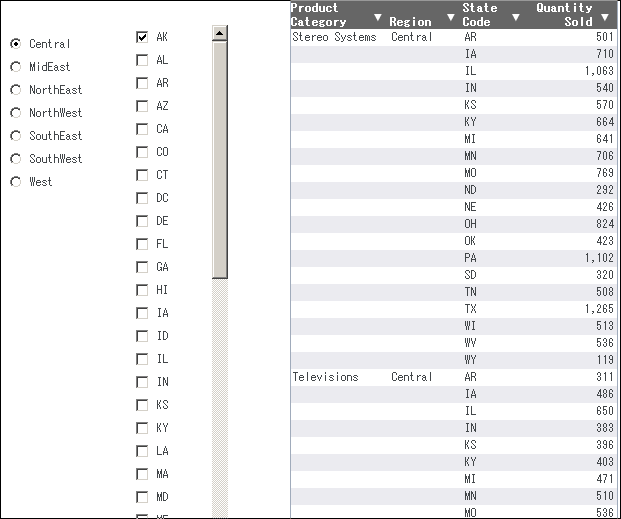Screen dimensions: 621x519
Task: Click the state list scrollbar thumb
Action: [220, 160]
